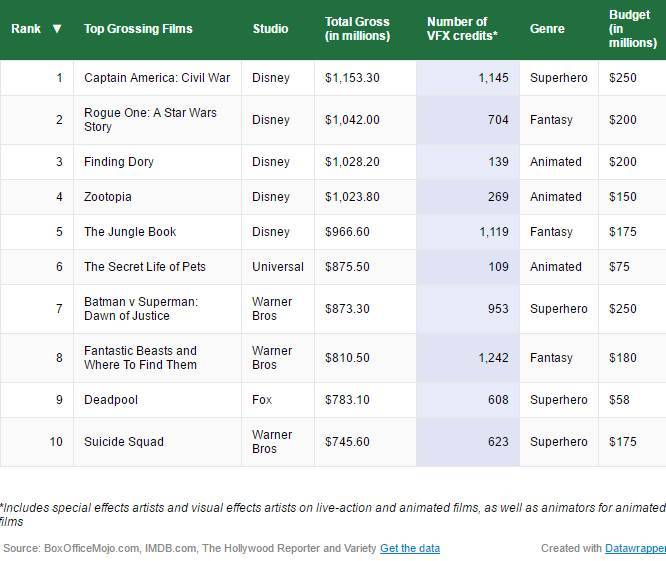Click the Genre column header
This screenshot has height=561, width=666.
[x=547, y=29]
